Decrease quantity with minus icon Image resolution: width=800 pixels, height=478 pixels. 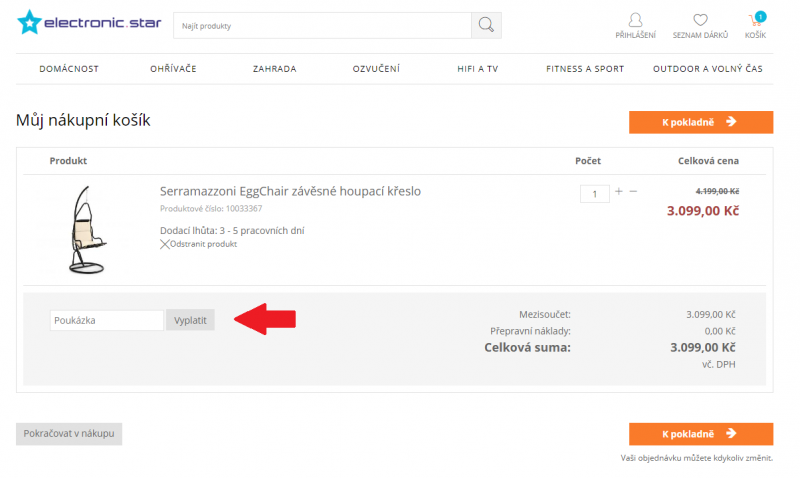point(633,191)
